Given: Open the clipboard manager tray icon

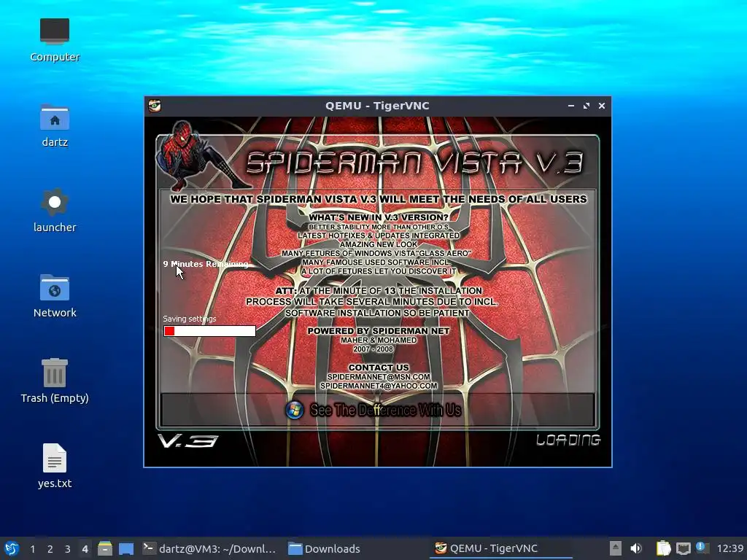Looking at the screenshot, I should click(663, 548).
